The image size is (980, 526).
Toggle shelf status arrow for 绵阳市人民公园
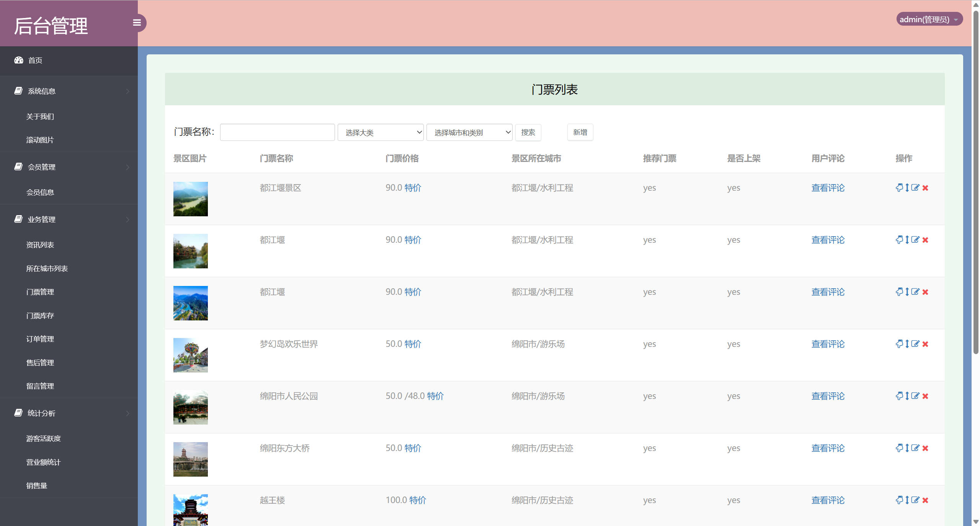pyautogui.click(x=907, y=396)
